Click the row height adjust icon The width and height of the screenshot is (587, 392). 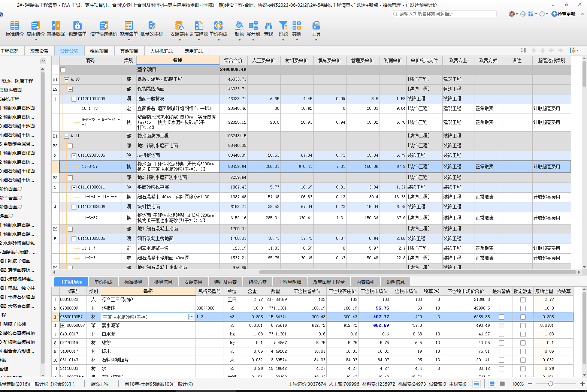523,50
